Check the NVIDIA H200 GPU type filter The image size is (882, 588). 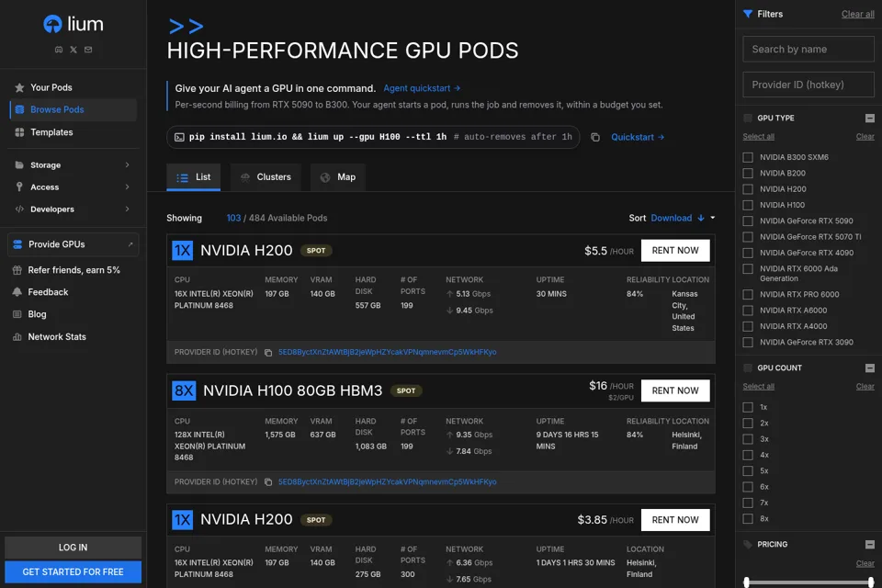click(x=748, y=189)
